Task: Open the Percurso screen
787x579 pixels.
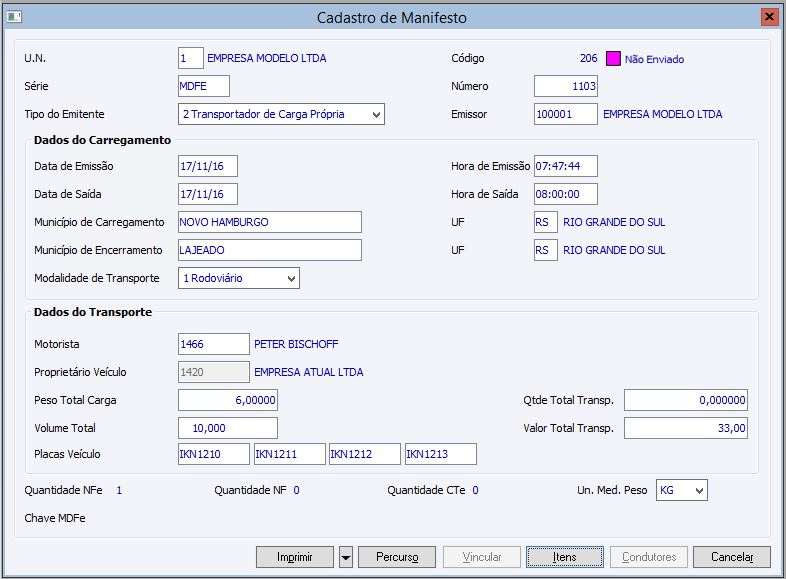Action: (396, 557)
